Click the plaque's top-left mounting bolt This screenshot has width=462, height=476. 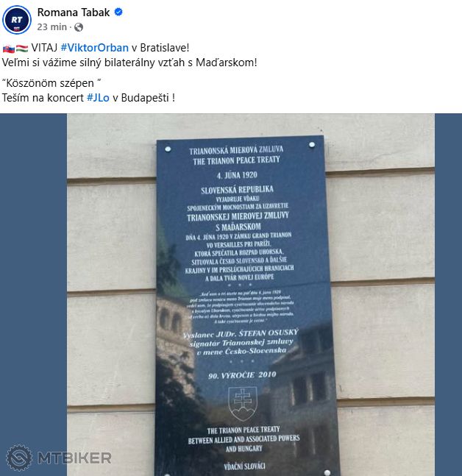[168, 149]
